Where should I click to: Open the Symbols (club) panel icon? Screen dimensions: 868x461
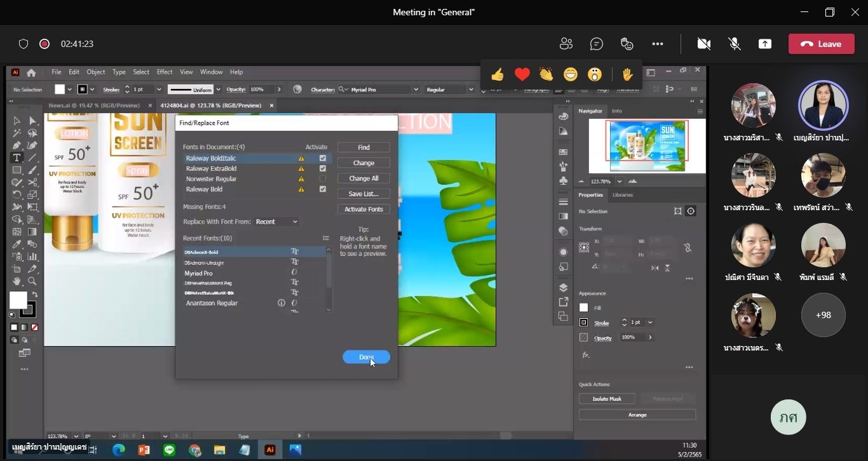click(563, 180)
